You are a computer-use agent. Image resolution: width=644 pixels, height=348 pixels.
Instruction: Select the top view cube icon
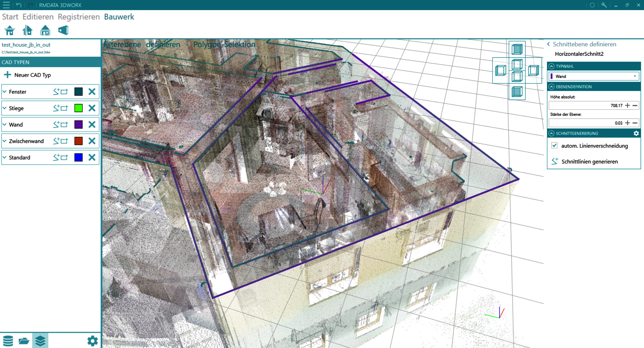[517, 49]
